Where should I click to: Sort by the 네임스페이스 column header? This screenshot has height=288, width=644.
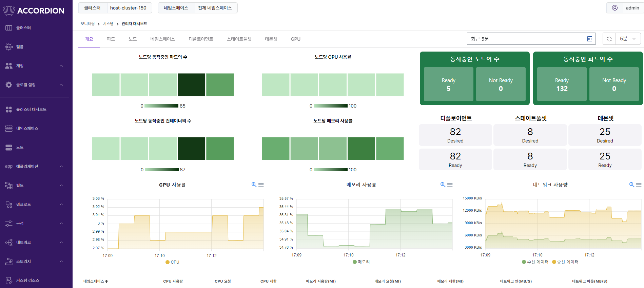point(96,281)
